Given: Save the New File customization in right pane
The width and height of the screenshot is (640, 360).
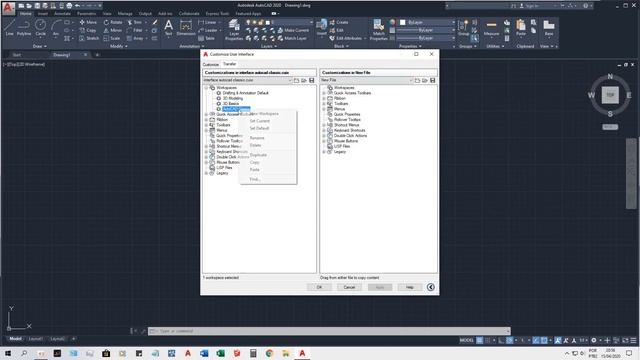Looking at the screenshot, I should click(433, 80).
